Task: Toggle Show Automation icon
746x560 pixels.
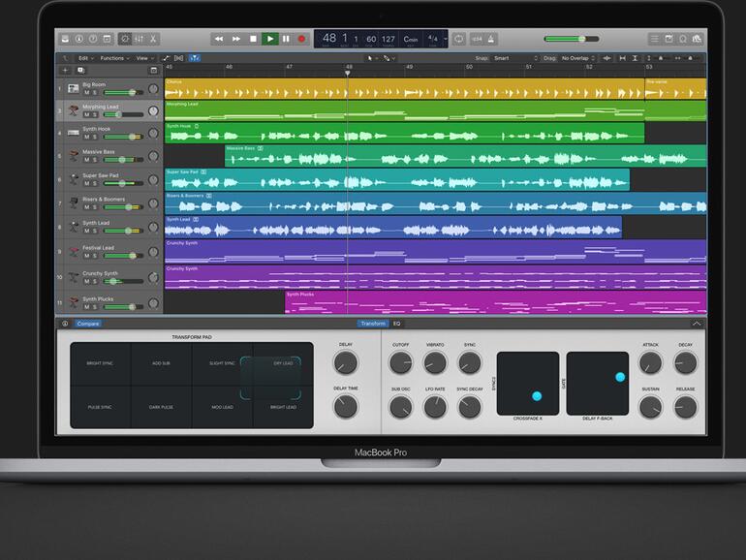Action: tap(166, 58)
